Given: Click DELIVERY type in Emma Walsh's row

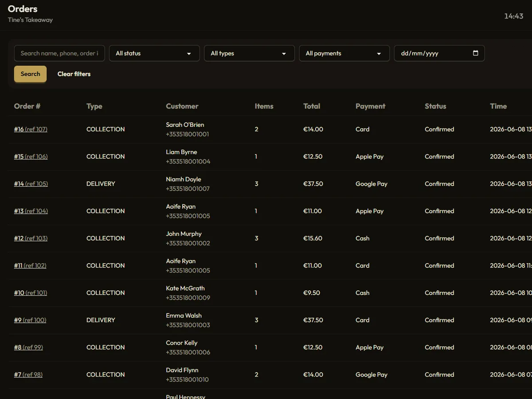Looking at the screenshot, I should tap(101, 320).
